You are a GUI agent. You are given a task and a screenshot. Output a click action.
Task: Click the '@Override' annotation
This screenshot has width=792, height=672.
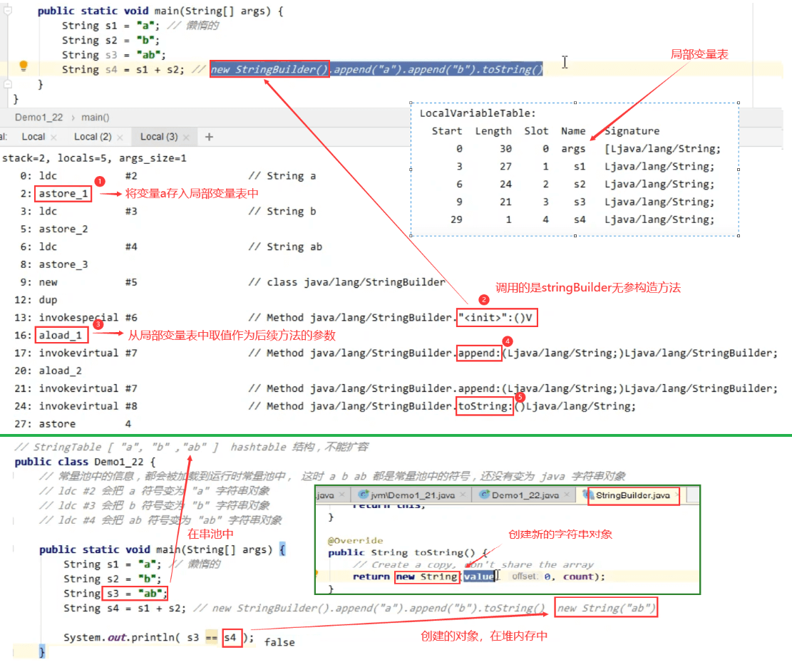356,540
